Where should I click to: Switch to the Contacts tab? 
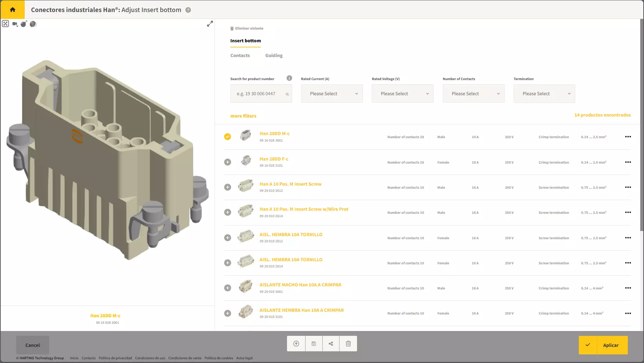coord(240,56)
